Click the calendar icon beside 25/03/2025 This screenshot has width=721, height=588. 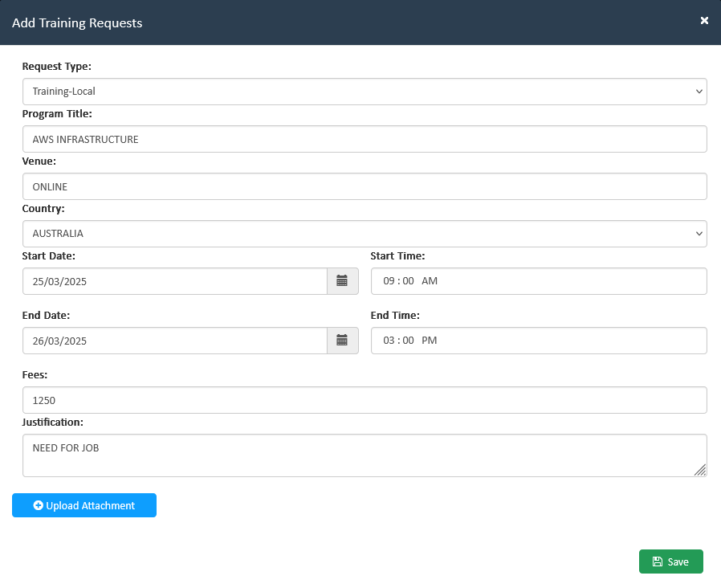click(342, 281)
